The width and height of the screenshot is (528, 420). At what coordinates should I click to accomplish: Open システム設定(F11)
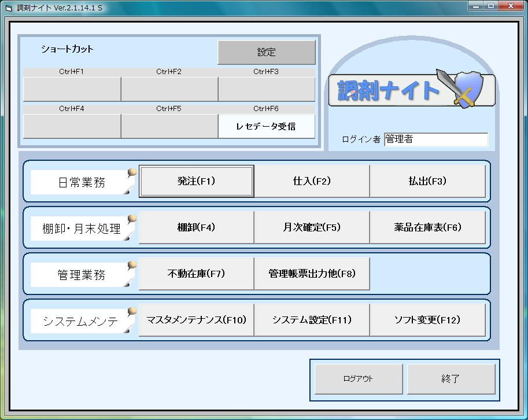click(x=312, y=320)
